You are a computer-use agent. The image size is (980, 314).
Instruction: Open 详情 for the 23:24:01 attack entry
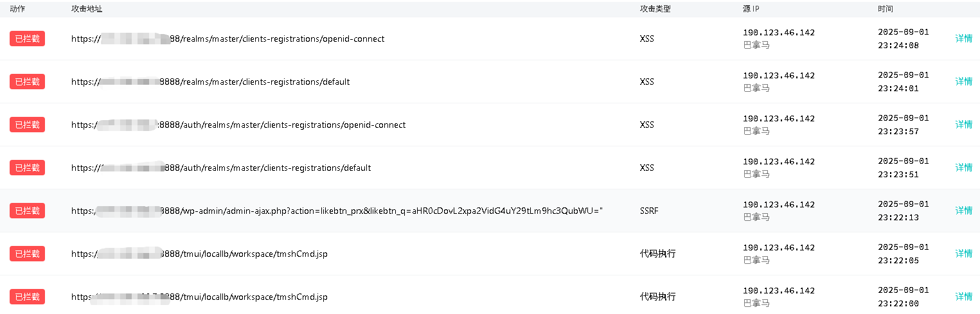point(963,82)
